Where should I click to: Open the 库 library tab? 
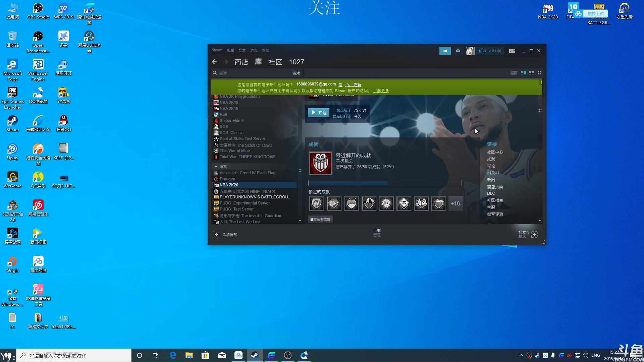coord(258,62)
